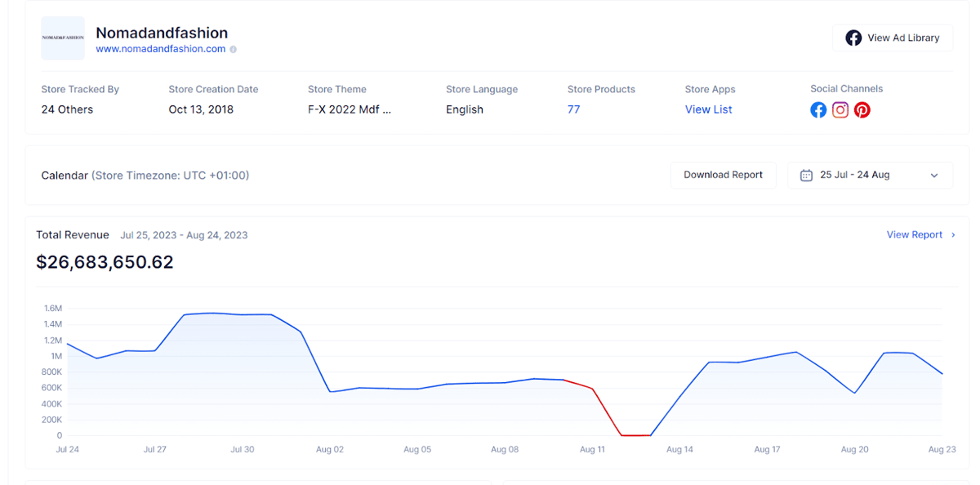Click the Facebook logo in View Ad Library
The image size is (980, 485).
pyautogui.click(x=853, y=38)
